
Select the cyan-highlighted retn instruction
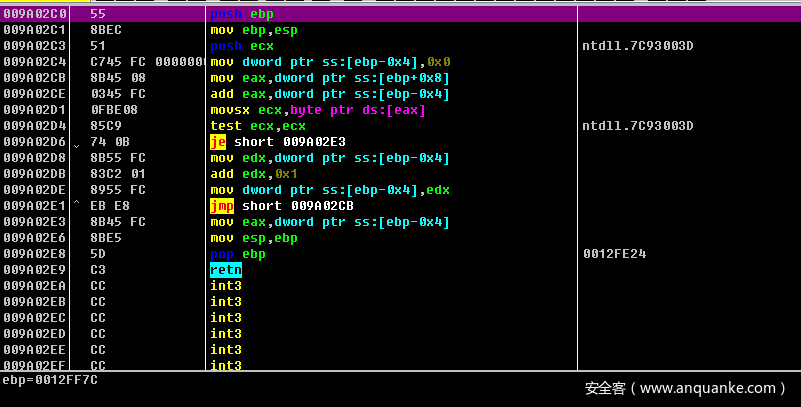click(225, 270)
